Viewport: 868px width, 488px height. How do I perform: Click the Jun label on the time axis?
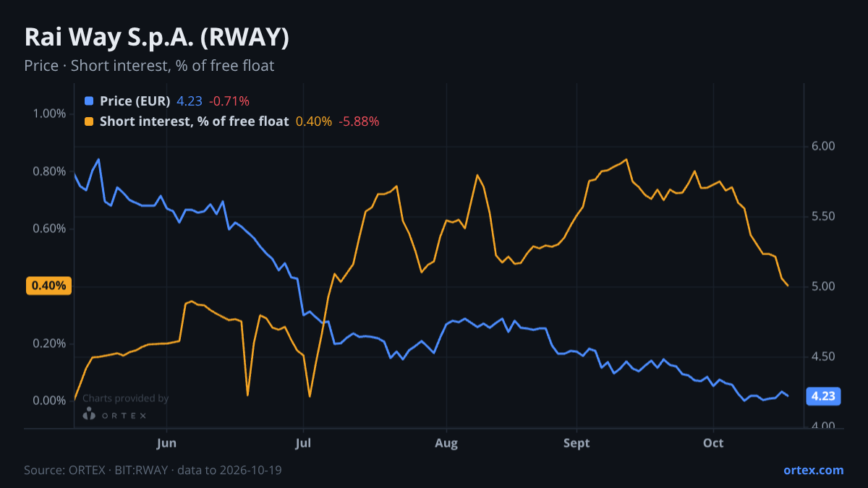pyautogui.click(x=166, y=442)
